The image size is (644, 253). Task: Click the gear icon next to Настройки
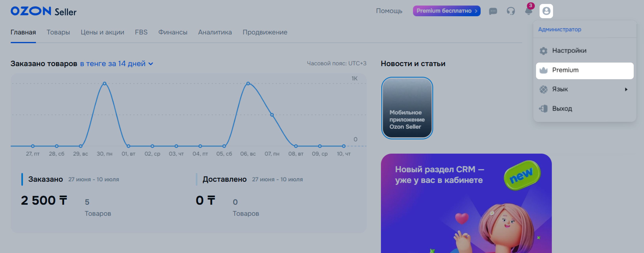[543, 51]
